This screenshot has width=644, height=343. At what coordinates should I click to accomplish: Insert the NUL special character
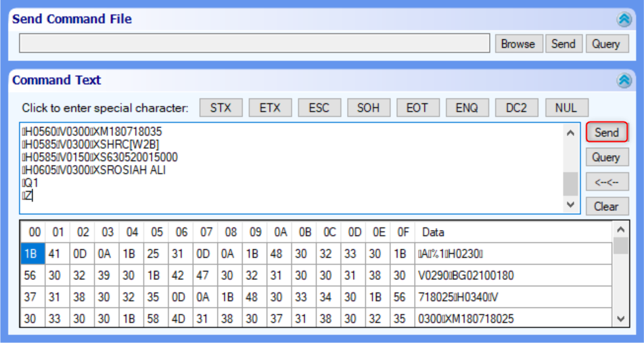[566, 108]
